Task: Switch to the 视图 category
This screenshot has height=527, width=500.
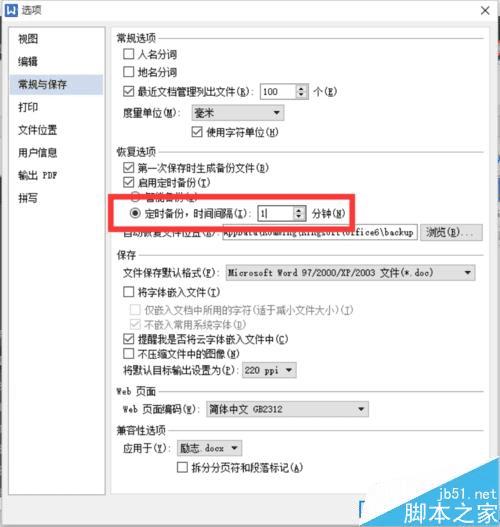Action: point(28,39)
